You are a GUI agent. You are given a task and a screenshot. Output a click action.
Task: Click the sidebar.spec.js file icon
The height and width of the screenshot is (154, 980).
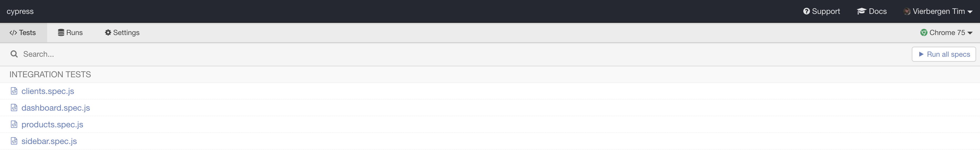[14, 141]
